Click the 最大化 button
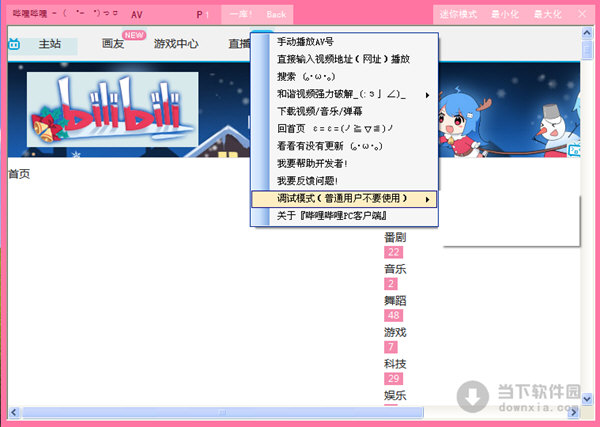Screen dimensions: 600x427 (548, 15)
